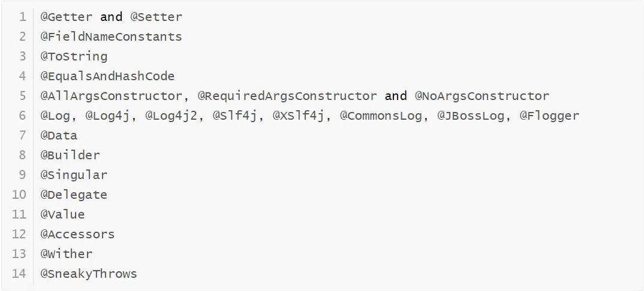
Task: Select the @FieldNameConstants line
Action: 111,37
